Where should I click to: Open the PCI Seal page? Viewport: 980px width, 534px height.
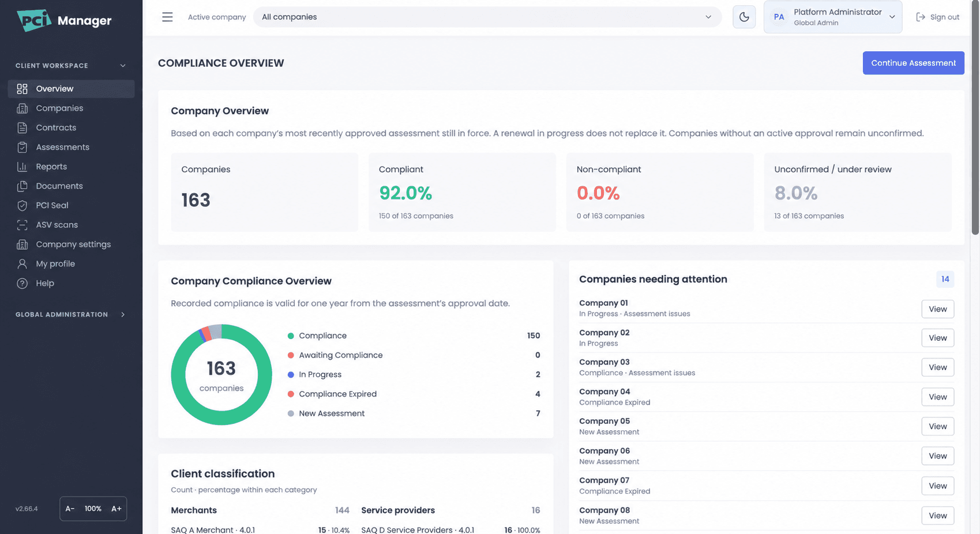(71, 205)
